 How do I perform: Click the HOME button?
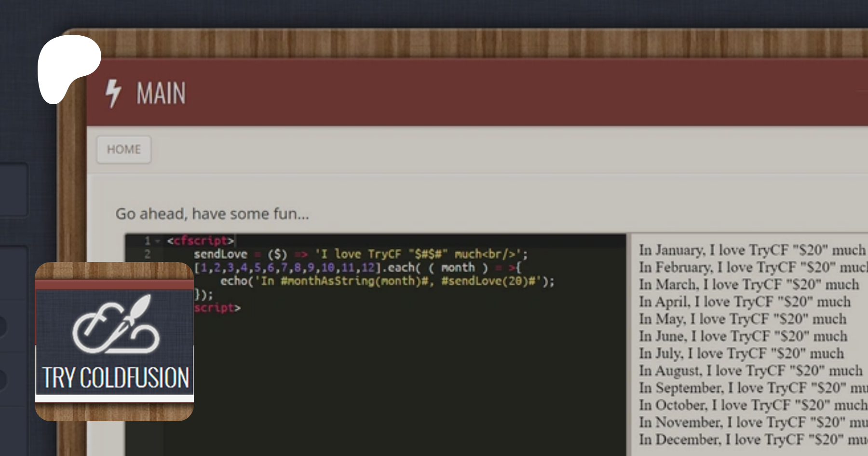point(124,150)
